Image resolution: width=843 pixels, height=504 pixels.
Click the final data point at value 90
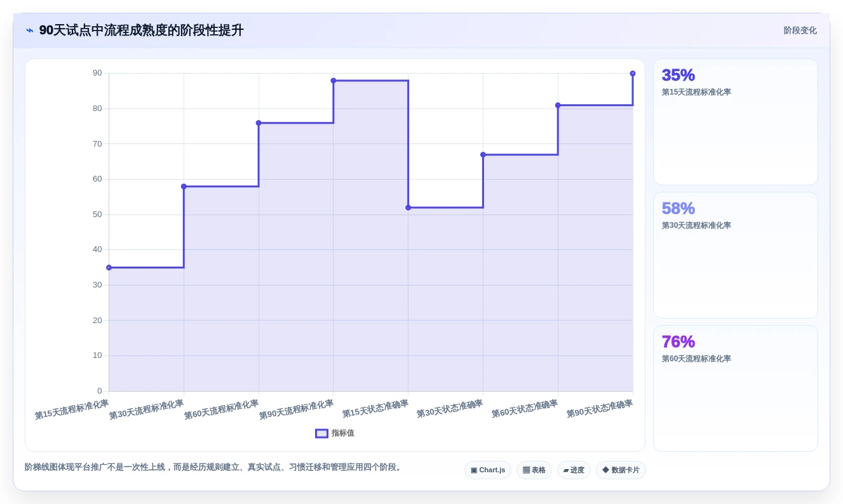(x=633, y=74)
